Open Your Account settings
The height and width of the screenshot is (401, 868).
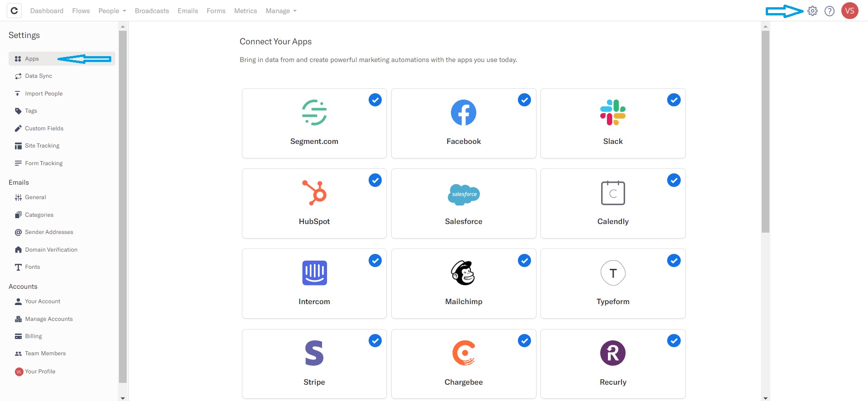pyautogui.click(x=43, y=301)
